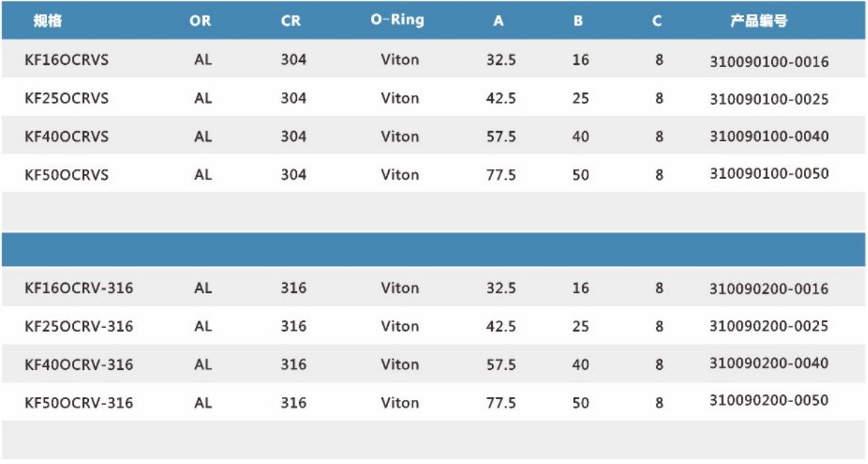Select the KF40OCRV-316 row name
Viewport: 868px width, 464px height.
click(78, 365)
